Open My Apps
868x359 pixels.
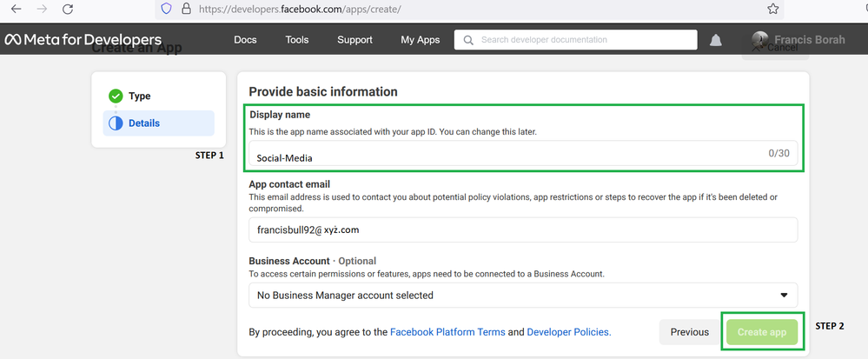tap(420, 40)
